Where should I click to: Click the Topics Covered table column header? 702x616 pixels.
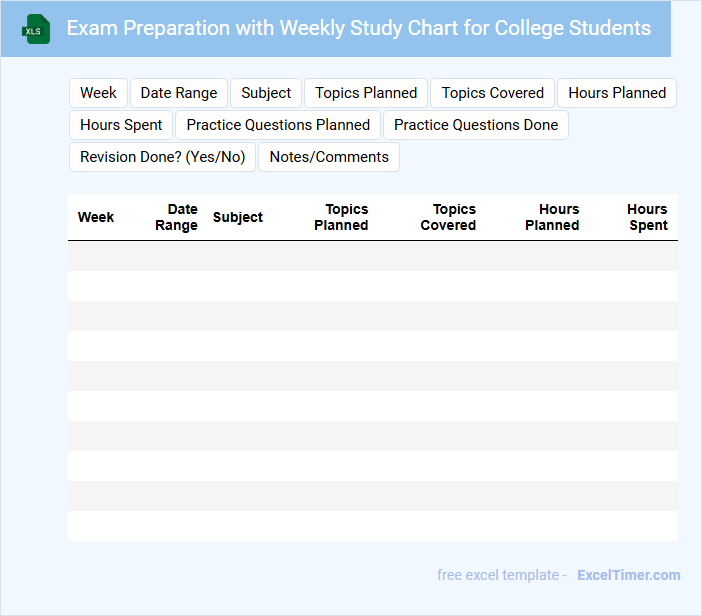[x=449, y=217]
